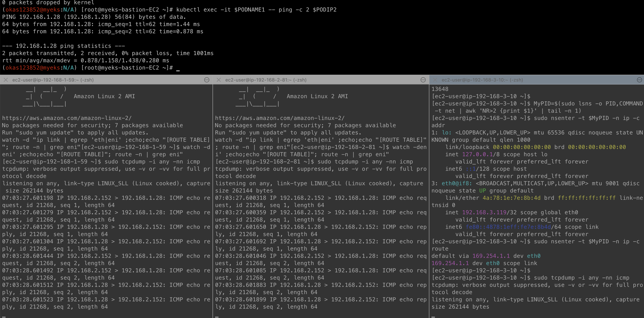Screen dimensions: 644x318
Task: Click the amazon-linux-2 URL in middle pane
Action: (x=280, y=118)
